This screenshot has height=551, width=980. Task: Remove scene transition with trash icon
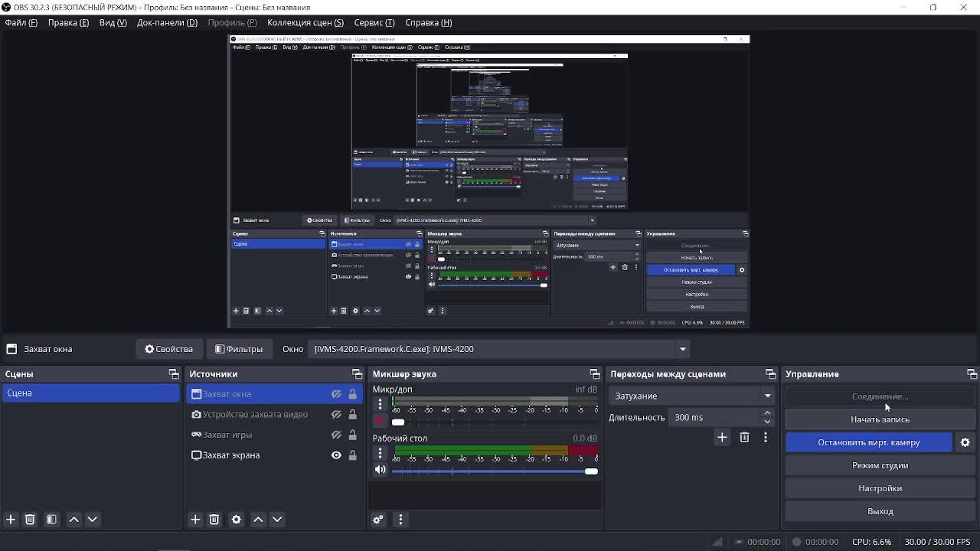[744, 437]
